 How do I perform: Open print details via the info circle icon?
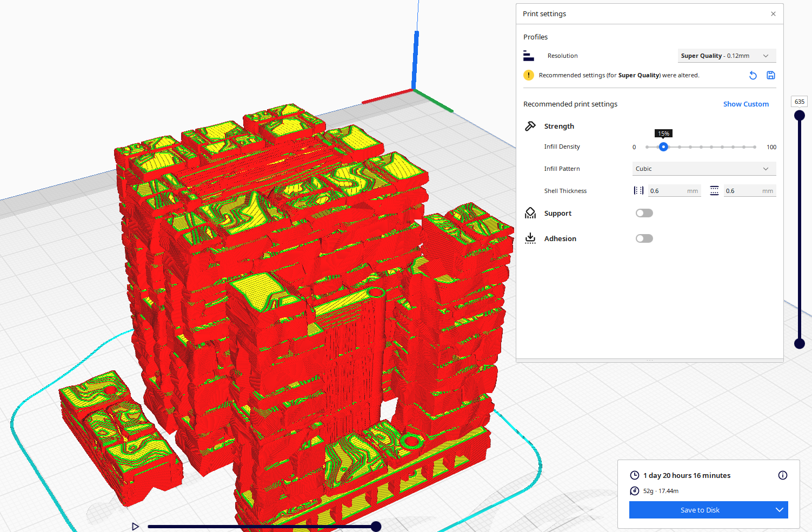(x=782, y=475)
